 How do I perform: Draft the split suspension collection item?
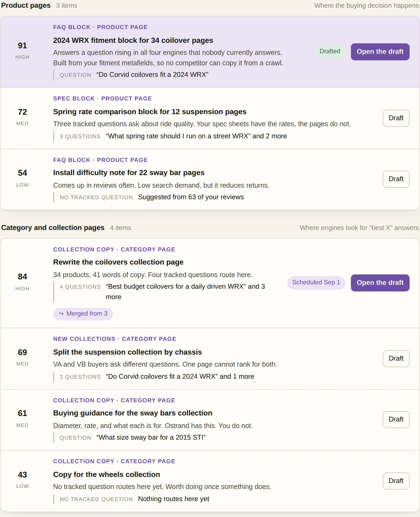(396, 358)
